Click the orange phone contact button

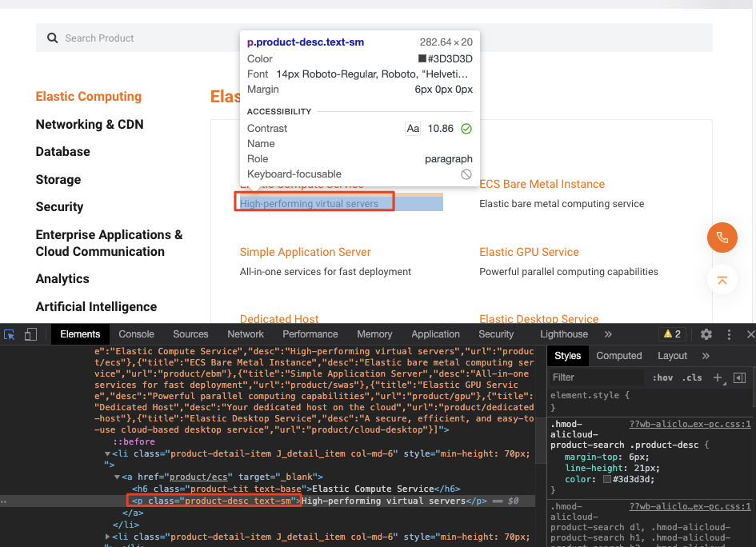coord(722,238)
